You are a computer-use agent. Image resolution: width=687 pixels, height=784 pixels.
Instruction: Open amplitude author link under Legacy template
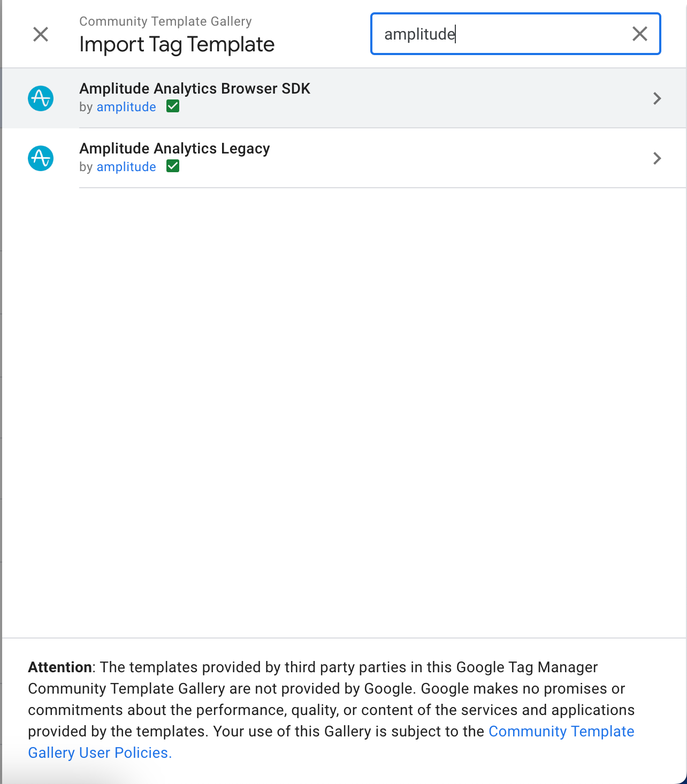tap(126, 167)
